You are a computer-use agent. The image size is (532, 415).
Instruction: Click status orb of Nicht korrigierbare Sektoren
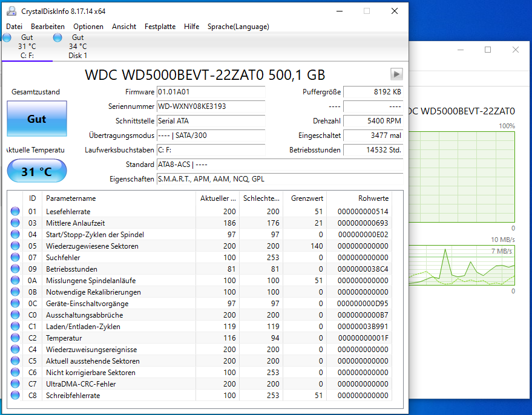tap(15, 372)
